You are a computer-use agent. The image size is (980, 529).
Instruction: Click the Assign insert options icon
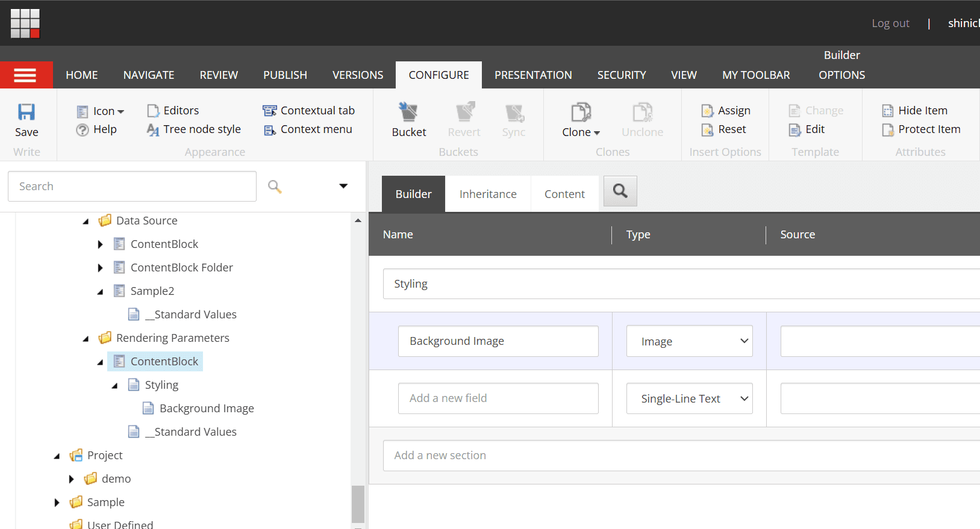tap(707, 111)
